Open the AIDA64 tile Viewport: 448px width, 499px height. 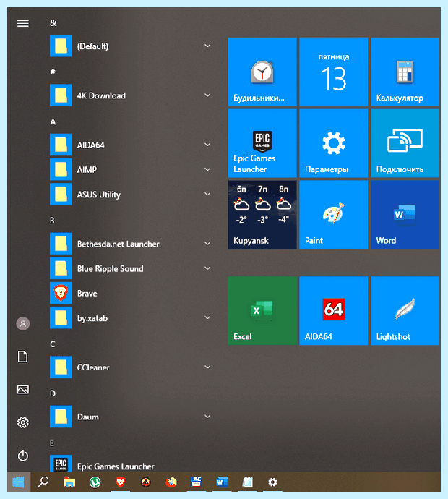(334, 310)
